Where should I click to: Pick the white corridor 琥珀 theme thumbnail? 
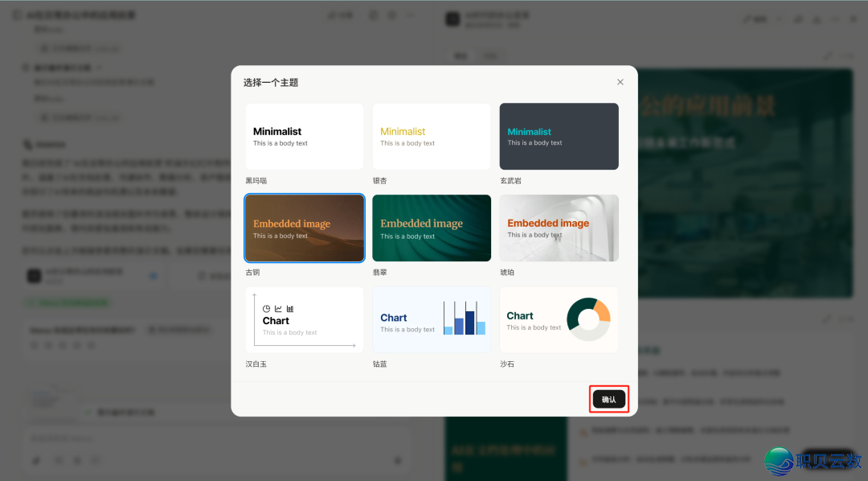[559, 228]
